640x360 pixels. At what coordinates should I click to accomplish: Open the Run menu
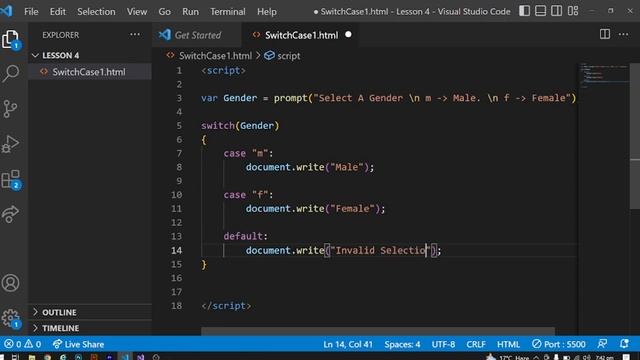[x=191, y=11]
